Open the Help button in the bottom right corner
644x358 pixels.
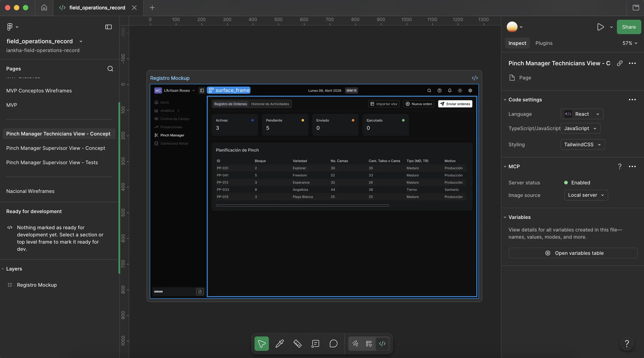coord(627,343)
